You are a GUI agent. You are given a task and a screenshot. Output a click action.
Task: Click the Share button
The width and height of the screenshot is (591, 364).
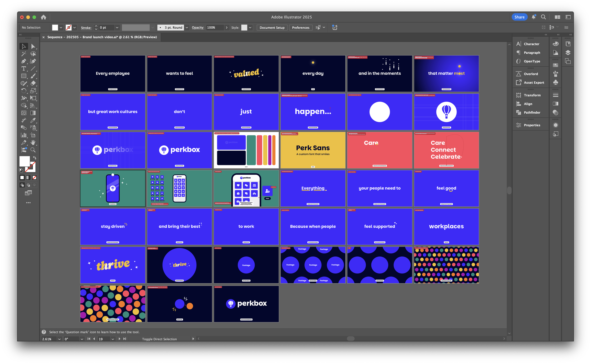(x=519, y=17)
